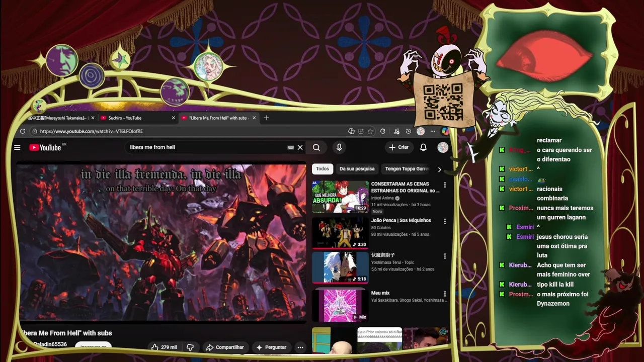Click the video player to pause
The height and width of the screenshot is (362, 644).
pos(161,242)
